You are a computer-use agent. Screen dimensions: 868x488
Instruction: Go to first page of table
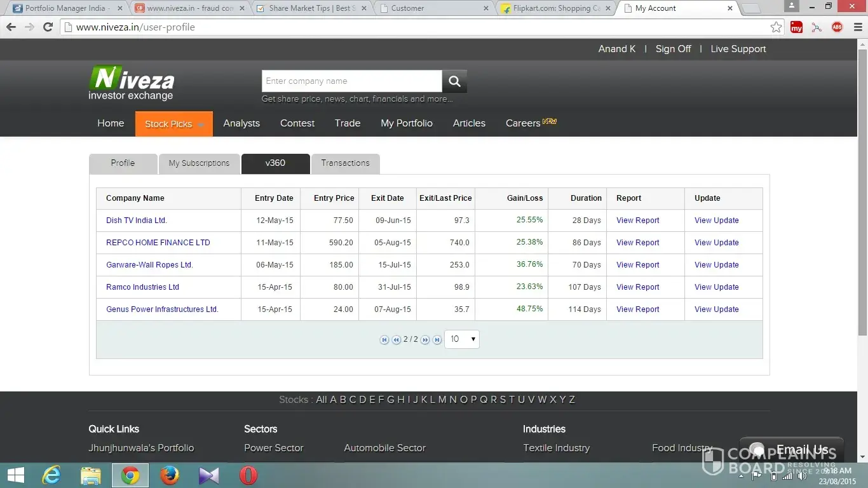pos(384,340)
